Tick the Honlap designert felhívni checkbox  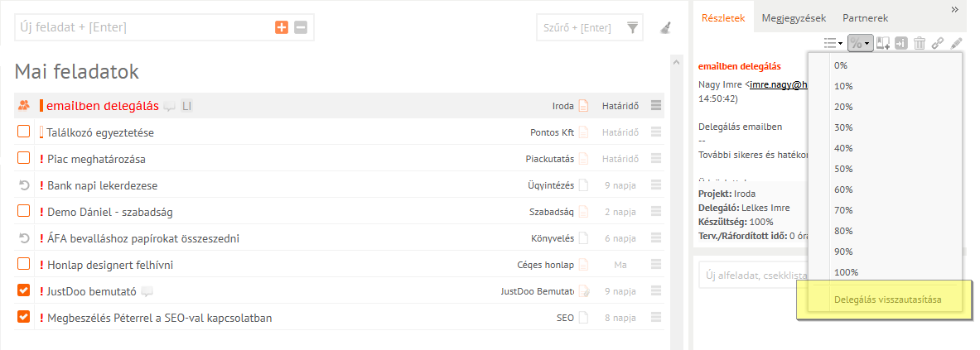[24, 264]
